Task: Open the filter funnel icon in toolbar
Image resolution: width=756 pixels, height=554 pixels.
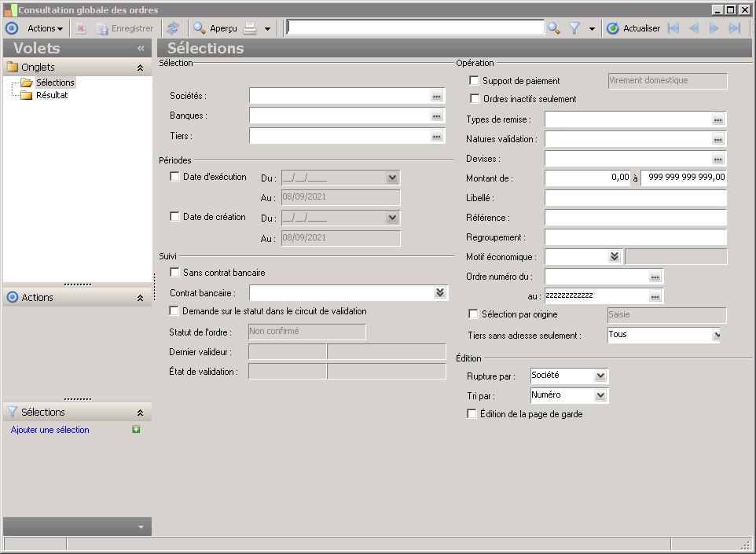Action: tap(574, 28)
